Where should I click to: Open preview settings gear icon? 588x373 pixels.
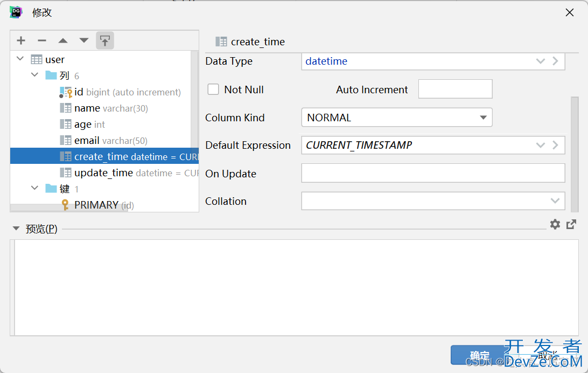coord(555,224)
